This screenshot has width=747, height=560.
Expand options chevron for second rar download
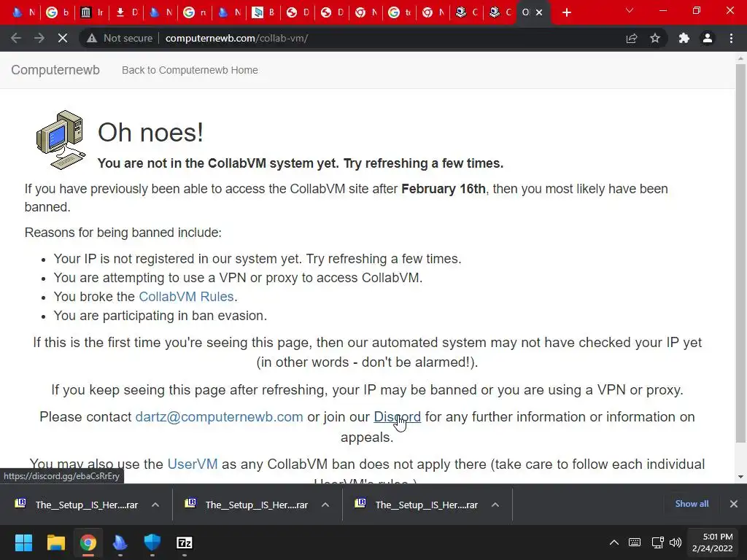tap(325, 505)
